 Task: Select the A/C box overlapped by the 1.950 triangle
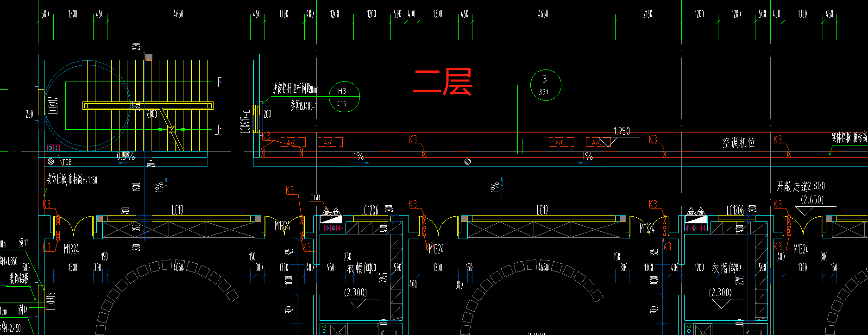tap(598, 142)
